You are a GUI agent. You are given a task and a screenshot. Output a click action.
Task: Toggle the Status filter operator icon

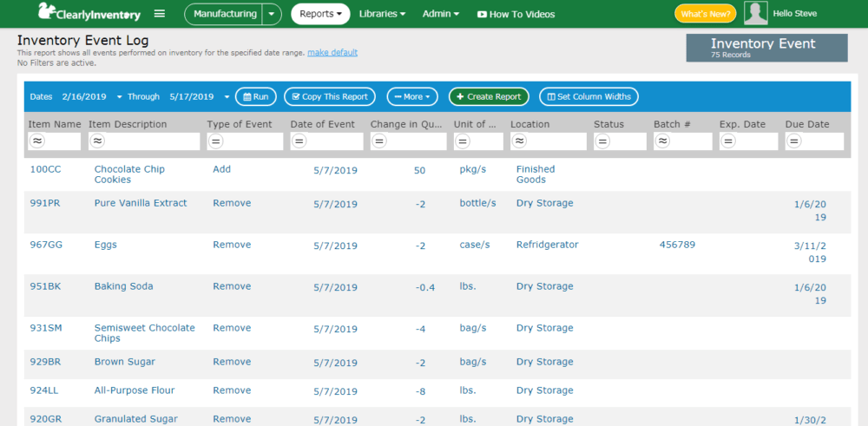tap(603, 141)
